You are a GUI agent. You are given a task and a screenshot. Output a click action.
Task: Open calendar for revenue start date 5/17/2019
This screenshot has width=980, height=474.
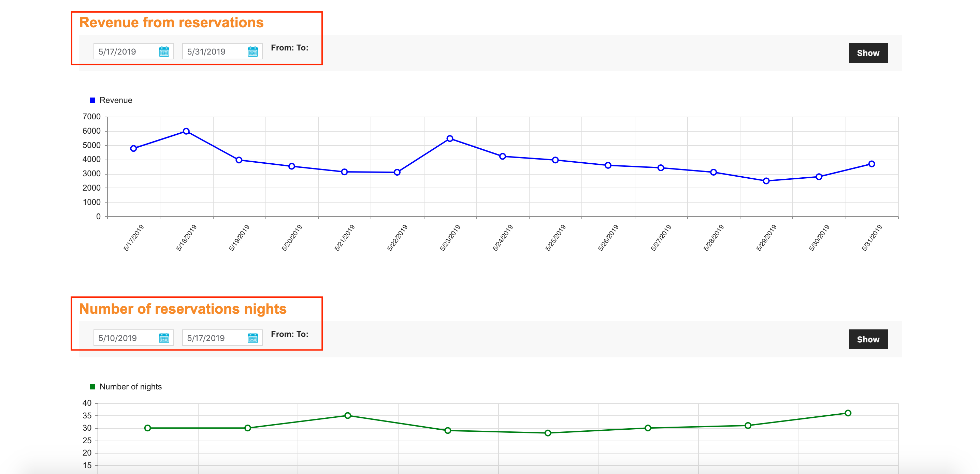164,52
